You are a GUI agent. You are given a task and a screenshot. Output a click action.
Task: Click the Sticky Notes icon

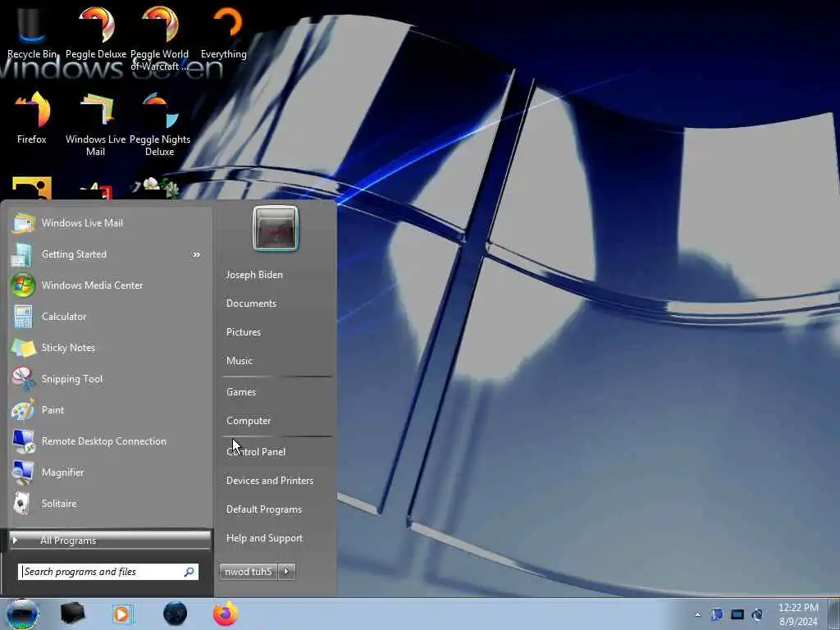pyautogui.click(x=23, y=348)
